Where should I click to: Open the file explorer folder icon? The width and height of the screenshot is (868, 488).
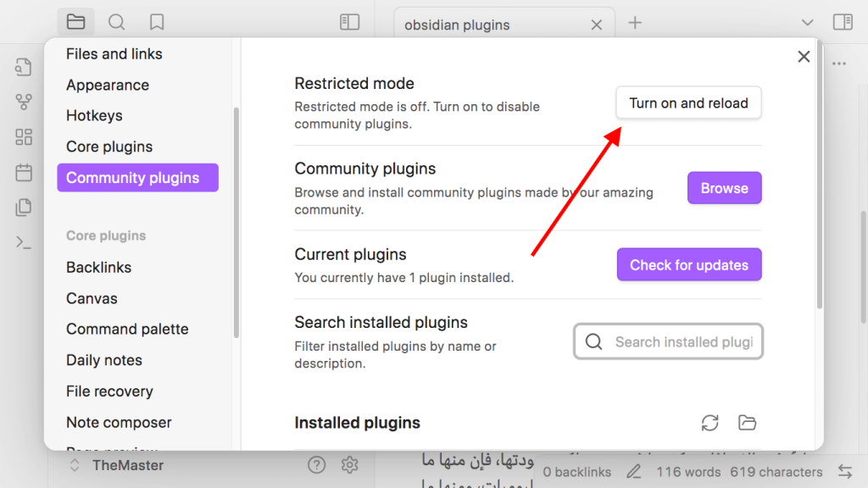pos(75,22)
